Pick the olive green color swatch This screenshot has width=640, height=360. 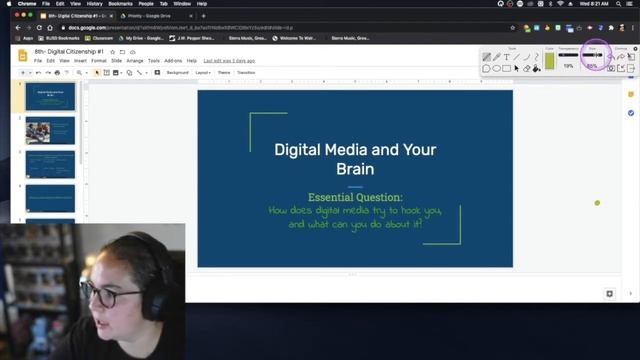[549, 61]
